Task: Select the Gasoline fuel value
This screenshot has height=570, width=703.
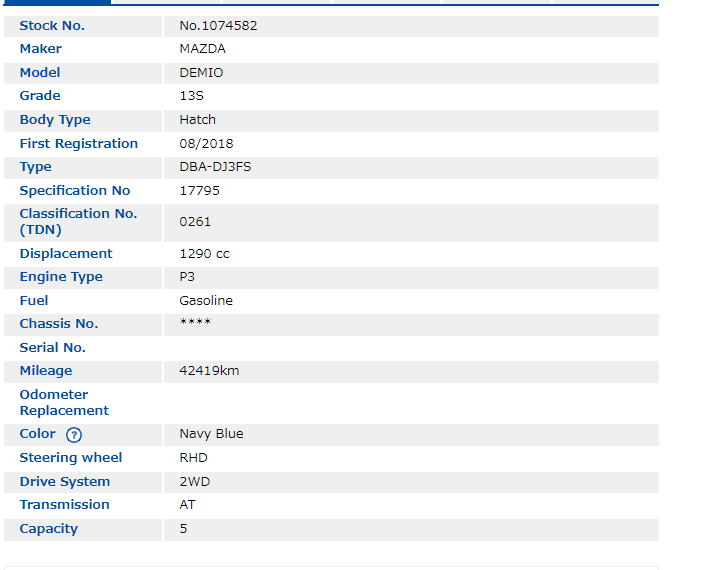Action: (206, 301)
